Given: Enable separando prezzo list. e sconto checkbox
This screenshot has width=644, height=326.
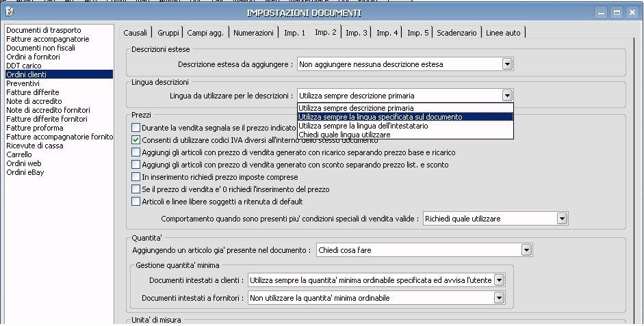Looking at the screenshot, I should point(136,165).
